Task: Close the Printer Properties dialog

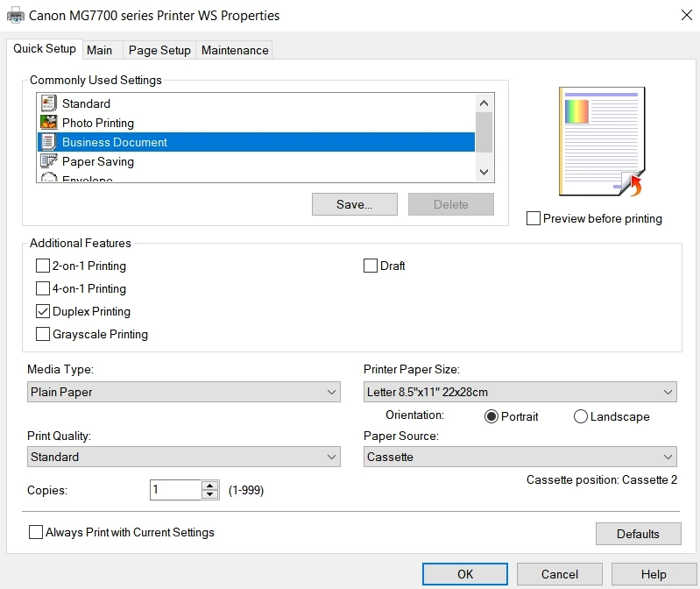Action: [687, 15]
